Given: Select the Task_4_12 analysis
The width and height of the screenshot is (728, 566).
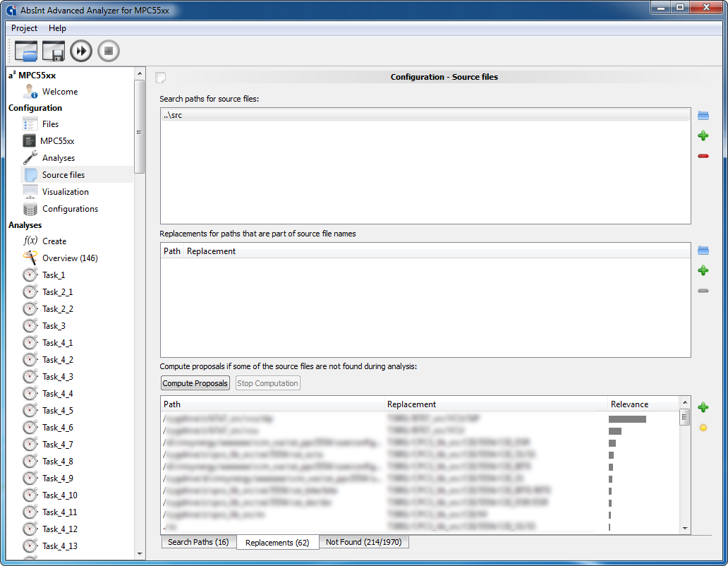Looking at the screenshot, I should (x=60, y=529).
